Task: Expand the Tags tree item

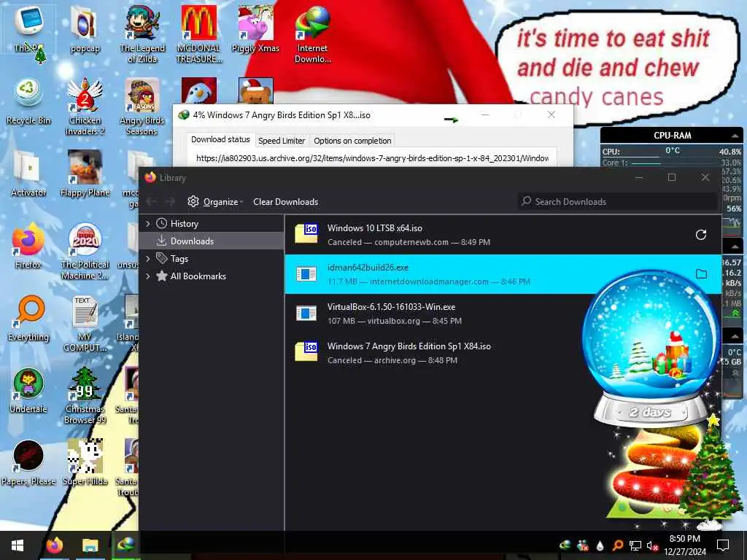Action: pyautogui.click(x=147, y=259)
